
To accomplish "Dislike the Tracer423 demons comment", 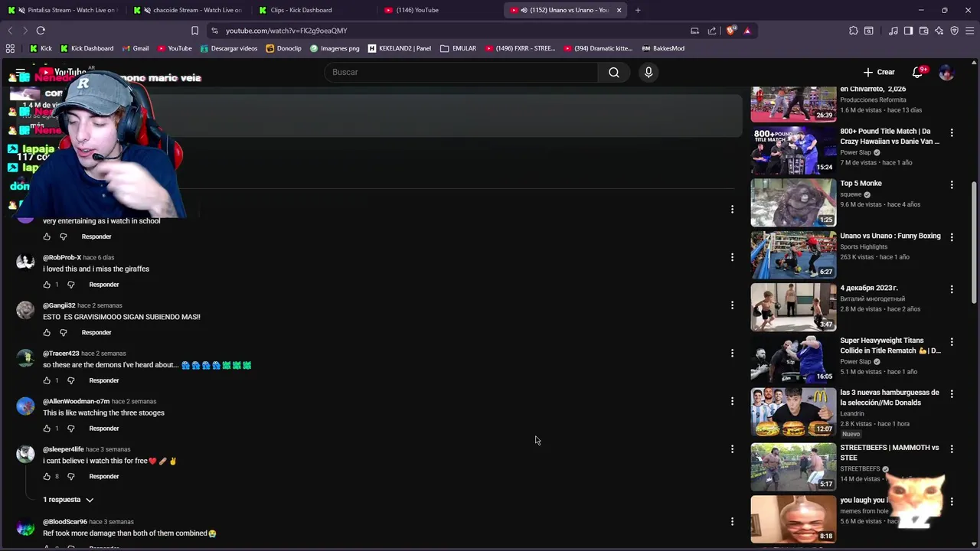I will [71, 380].
